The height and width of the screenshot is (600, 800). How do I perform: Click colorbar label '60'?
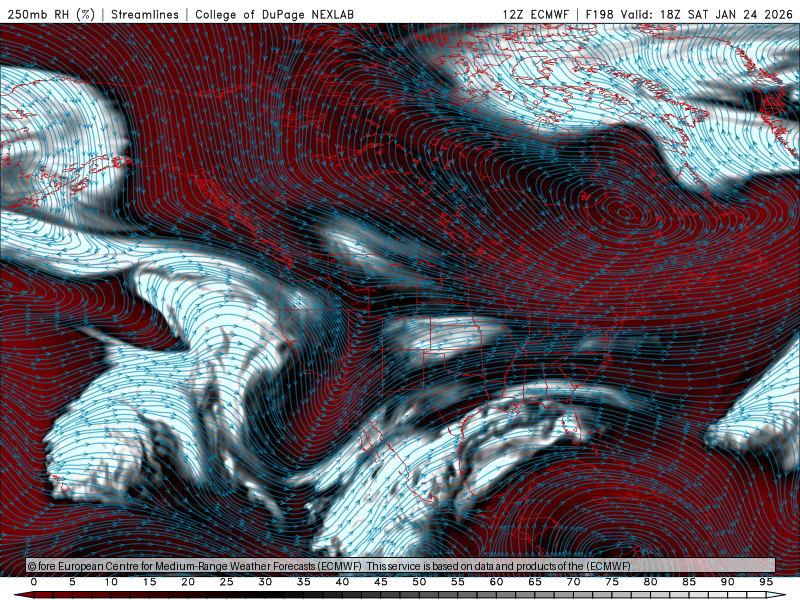tap(496, 582)
